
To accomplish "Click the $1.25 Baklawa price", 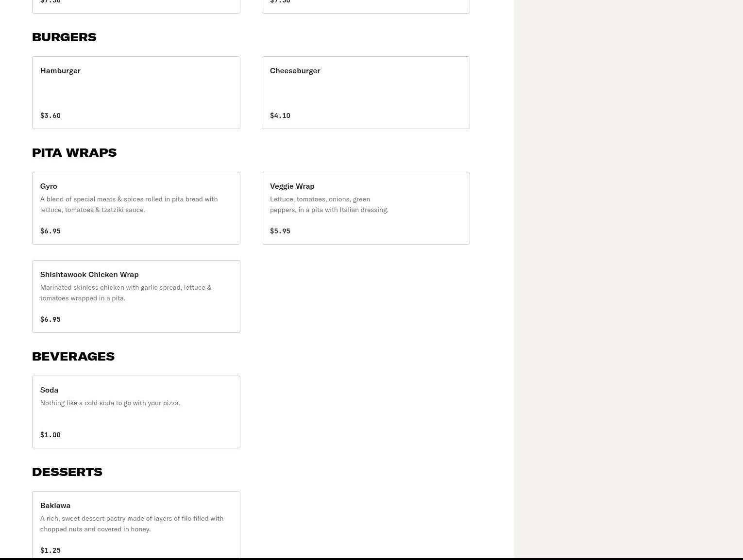I will [51, 550].
